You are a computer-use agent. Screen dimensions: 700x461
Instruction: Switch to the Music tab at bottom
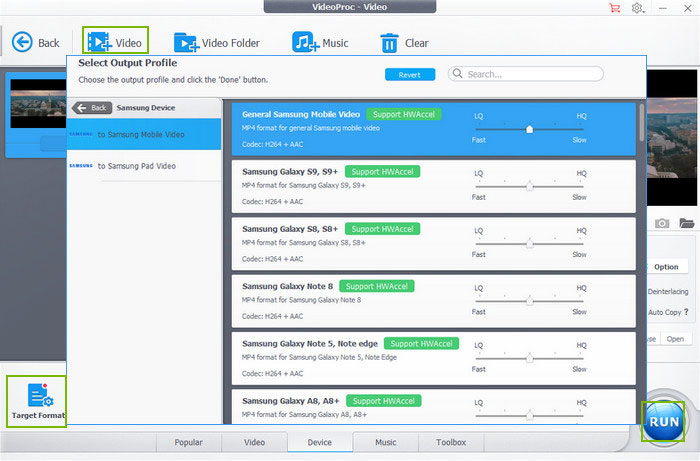point(386,442)
